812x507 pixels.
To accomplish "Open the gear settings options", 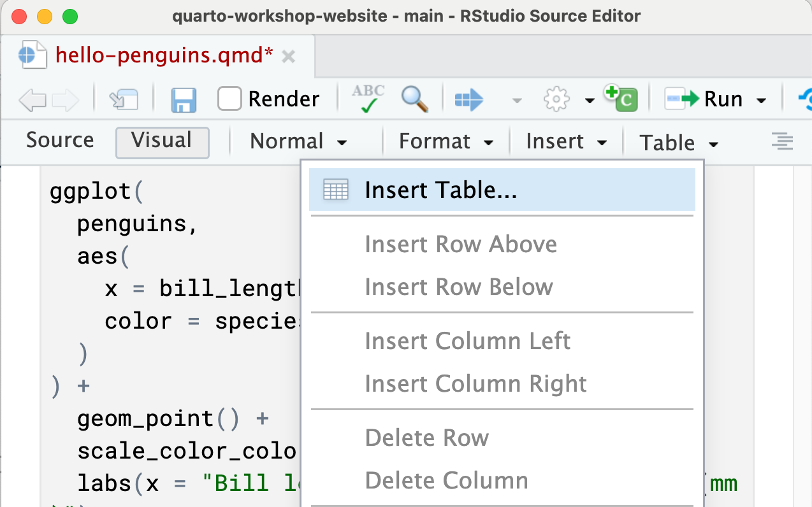I will (x=556, y=99).
